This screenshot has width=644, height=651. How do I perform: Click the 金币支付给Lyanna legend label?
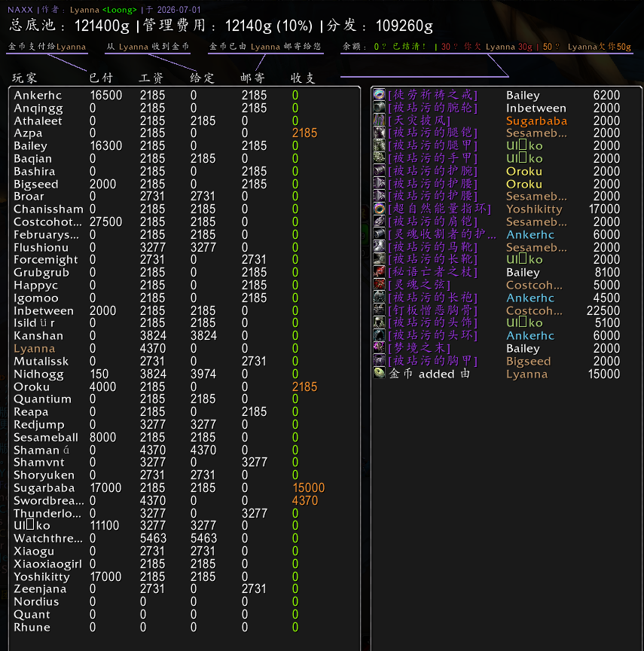click(47, 47)
